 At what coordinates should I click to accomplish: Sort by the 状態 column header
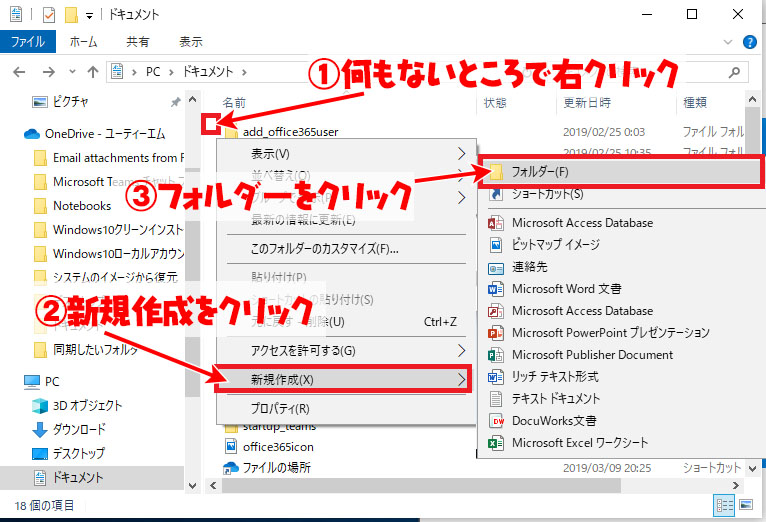pos(495,103)
